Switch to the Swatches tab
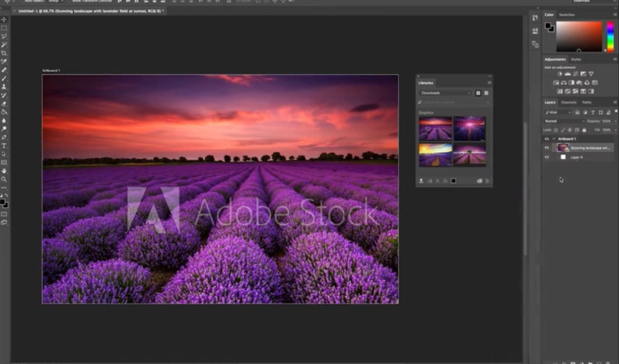 (x=567, y=15)
